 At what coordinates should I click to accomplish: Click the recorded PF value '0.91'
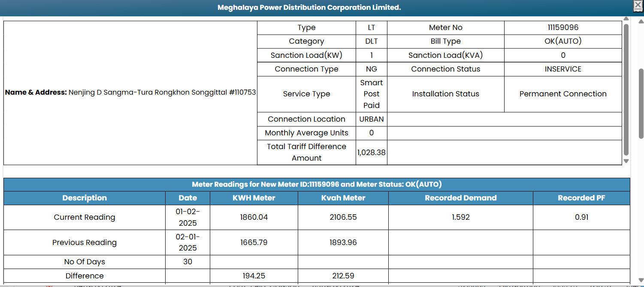click(x=581, y=218)
